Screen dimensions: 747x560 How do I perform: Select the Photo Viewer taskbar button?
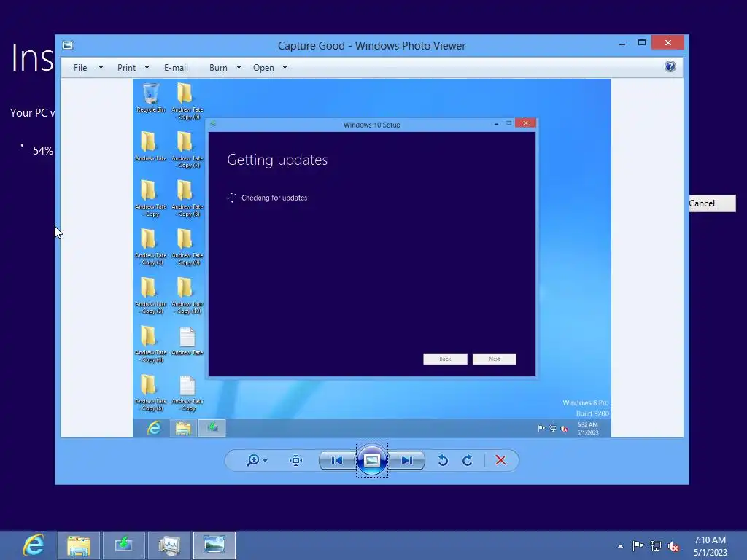pos(214,545)
